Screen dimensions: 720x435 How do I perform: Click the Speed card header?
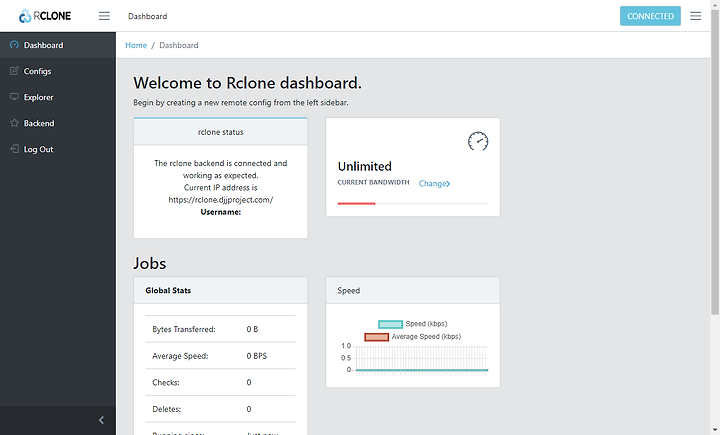[x=413, y=290]
